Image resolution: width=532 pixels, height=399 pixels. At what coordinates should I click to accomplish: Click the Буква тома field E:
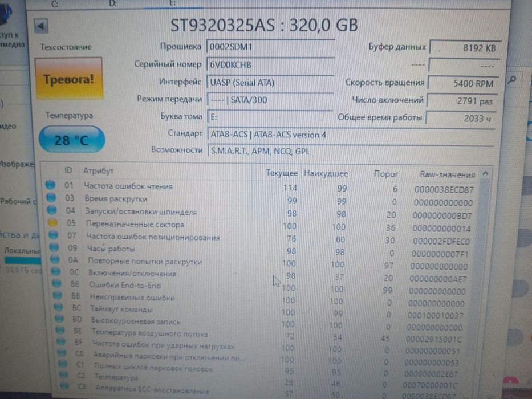tap(270, 117)
